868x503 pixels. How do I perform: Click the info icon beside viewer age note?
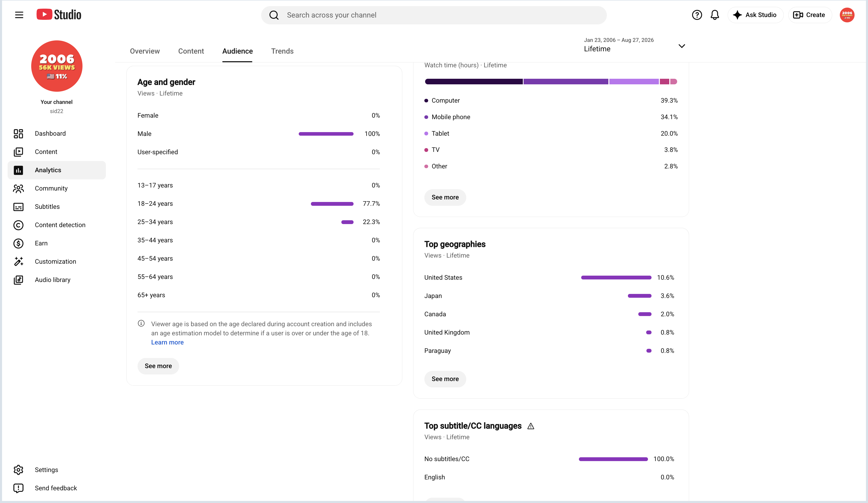click(141, 323)
